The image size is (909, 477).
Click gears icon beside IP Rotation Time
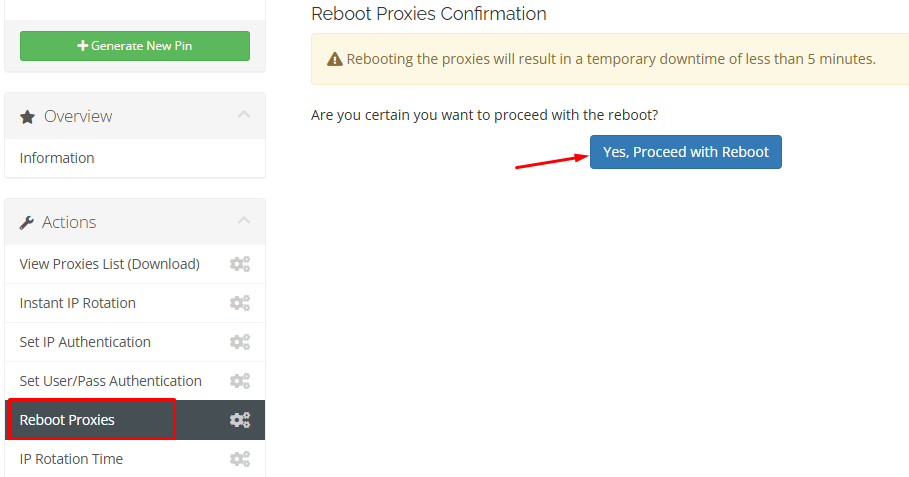pyautogui.click(x=240, y=459)
